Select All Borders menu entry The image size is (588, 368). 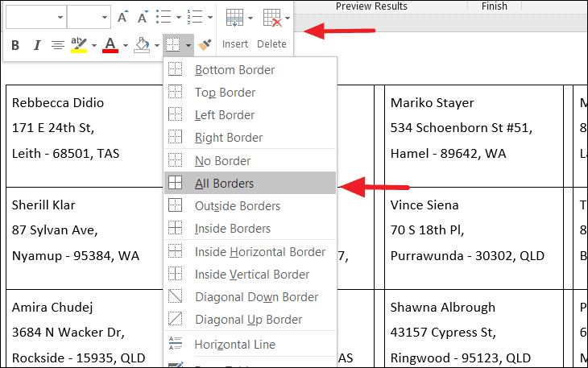251,183
